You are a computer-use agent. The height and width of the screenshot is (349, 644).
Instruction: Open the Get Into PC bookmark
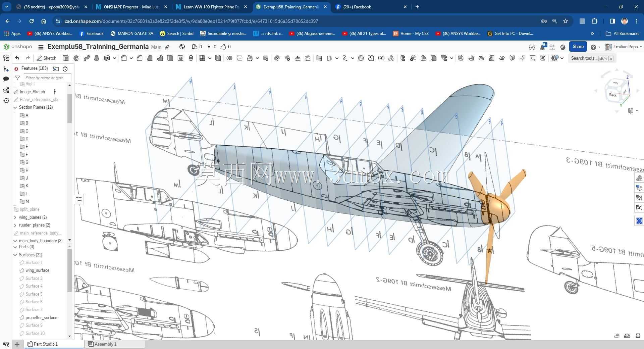510,34
